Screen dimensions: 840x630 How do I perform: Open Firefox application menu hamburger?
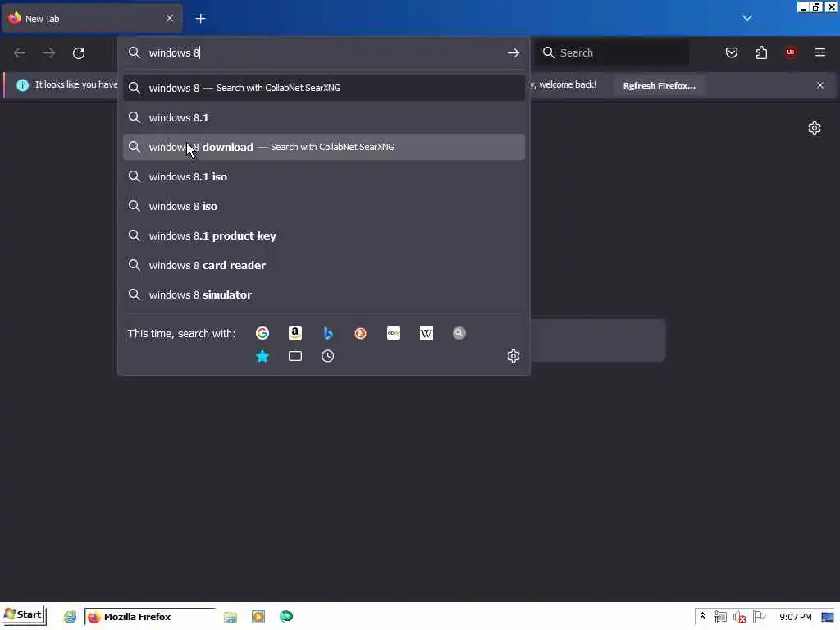coord(820,52)
